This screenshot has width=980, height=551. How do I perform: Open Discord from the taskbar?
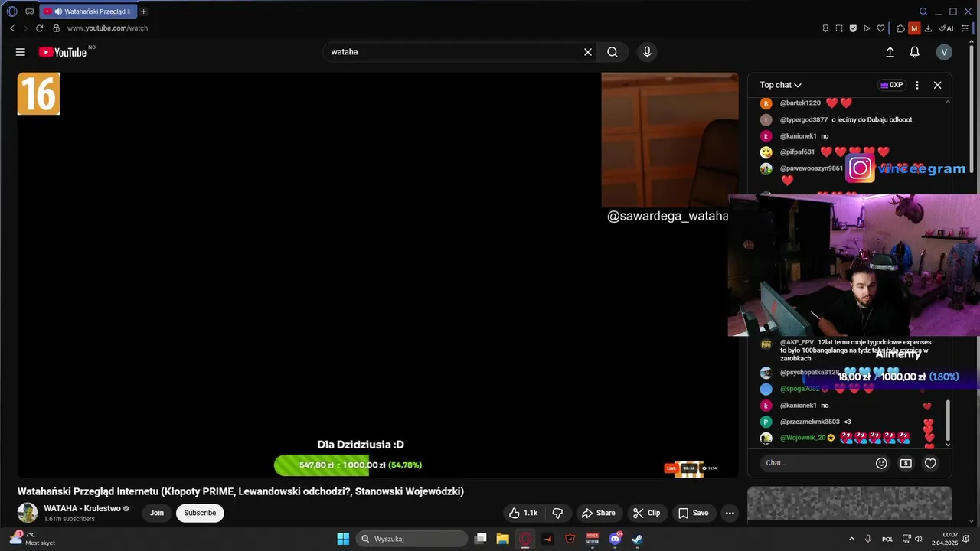point(615,539)
